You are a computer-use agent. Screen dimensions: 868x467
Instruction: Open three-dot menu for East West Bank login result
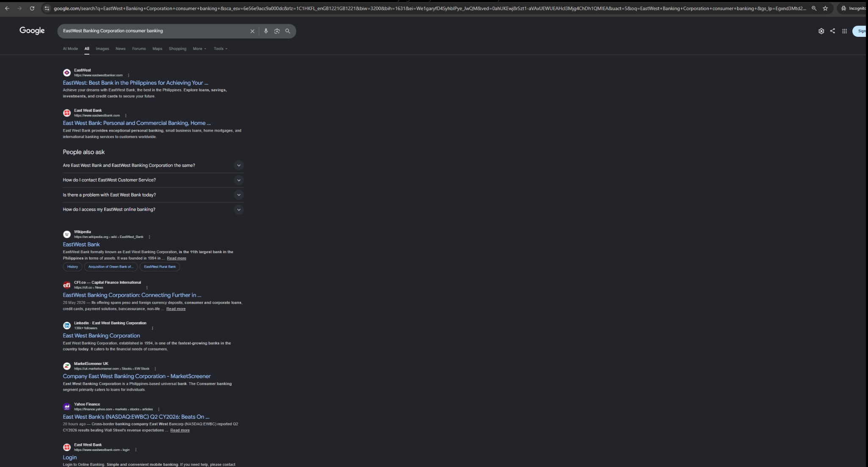[x=136, y=450]
